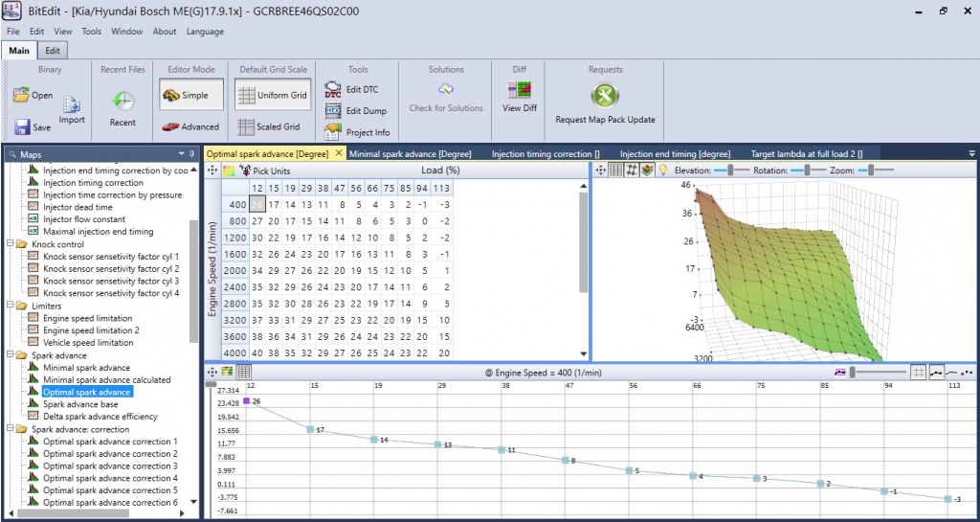Save the binary using Save icon
Screen dimensions: 980x522
[x=23, y=126]
